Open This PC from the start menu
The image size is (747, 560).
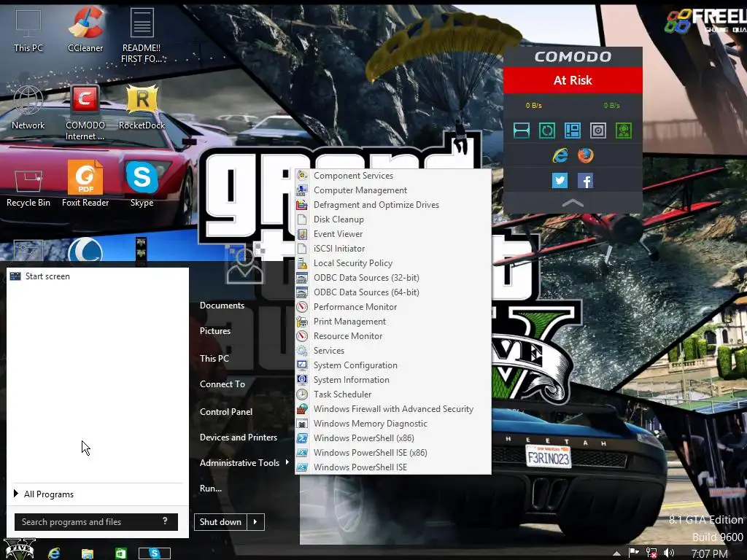pos(214,358)
